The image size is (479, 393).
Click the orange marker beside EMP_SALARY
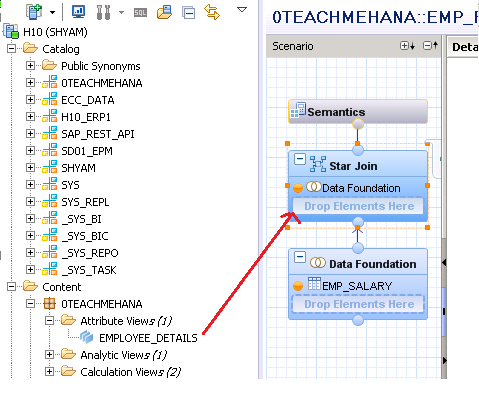[x=298, y=286]
